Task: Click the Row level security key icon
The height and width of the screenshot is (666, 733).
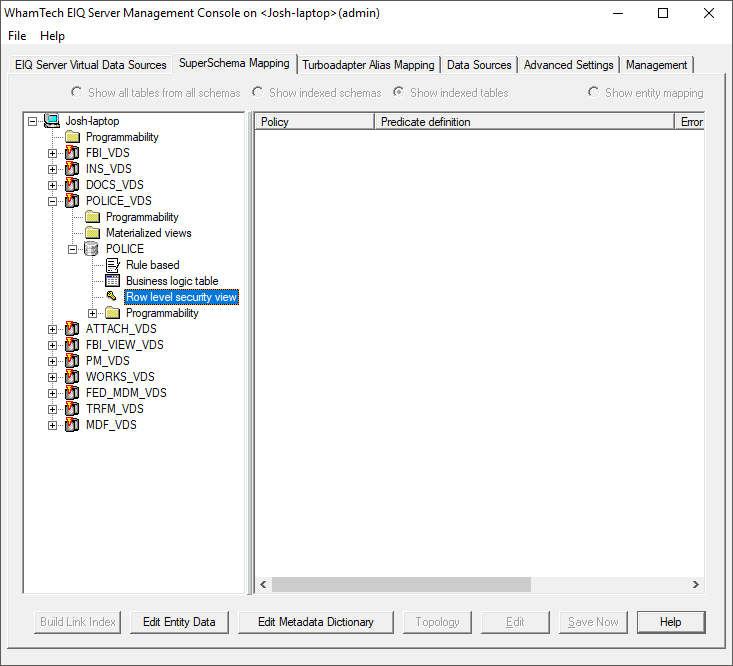Action: (x=112, y=297)
